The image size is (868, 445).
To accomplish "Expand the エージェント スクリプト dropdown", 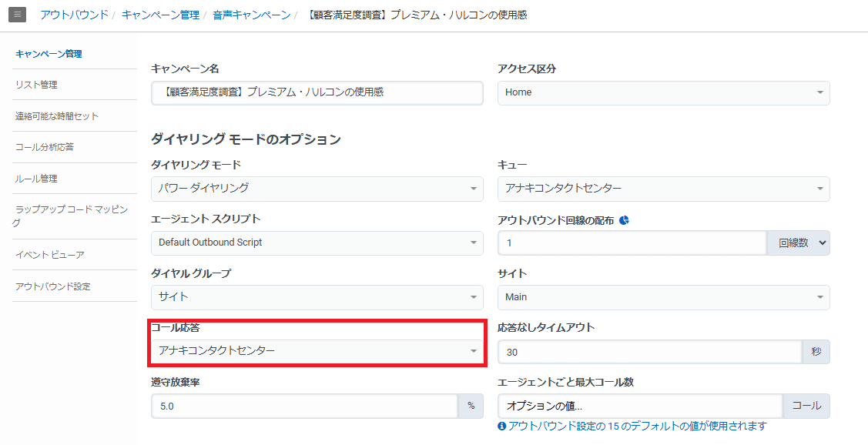I will [317, 243].
